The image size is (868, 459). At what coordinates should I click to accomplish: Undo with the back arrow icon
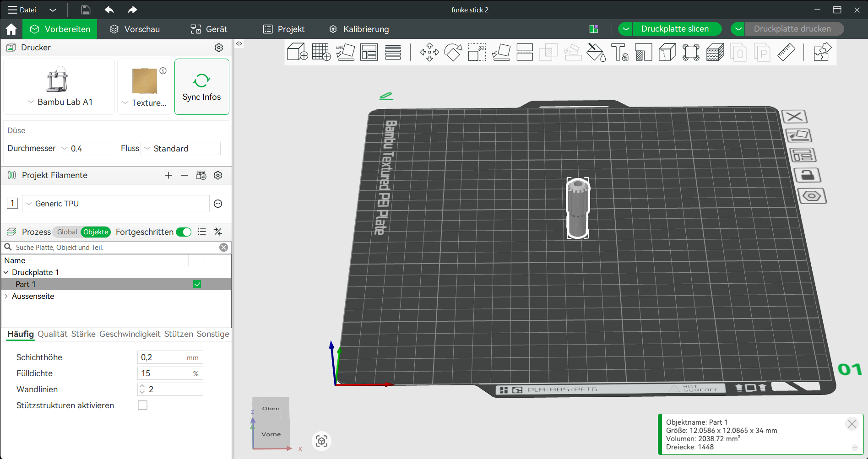[109, 10]
